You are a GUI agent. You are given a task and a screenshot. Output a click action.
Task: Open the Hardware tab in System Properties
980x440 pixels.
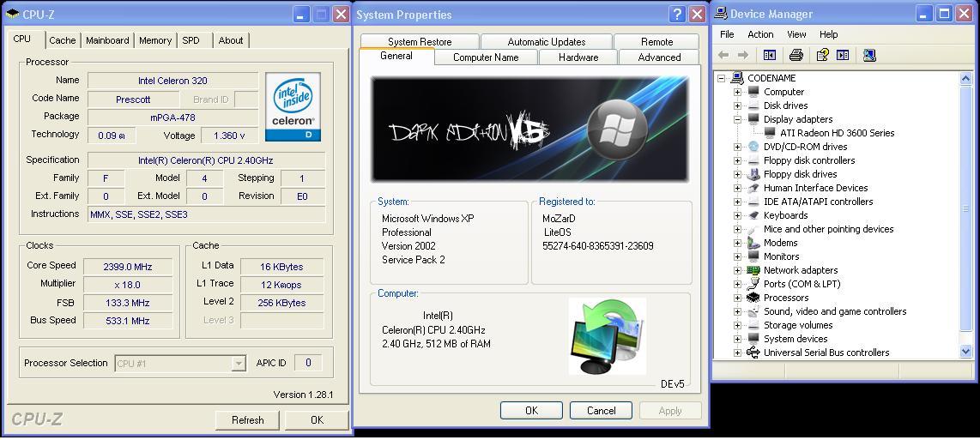click(578, 57)
